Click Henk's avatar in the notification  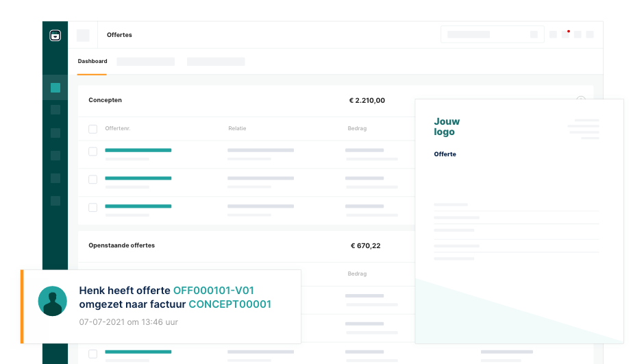(x=52, y=301)
